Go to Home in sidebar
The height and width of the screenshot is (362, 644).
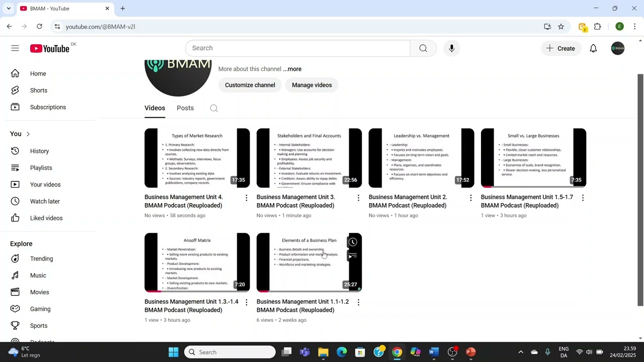pyautogui.click(x=38, y=74)
